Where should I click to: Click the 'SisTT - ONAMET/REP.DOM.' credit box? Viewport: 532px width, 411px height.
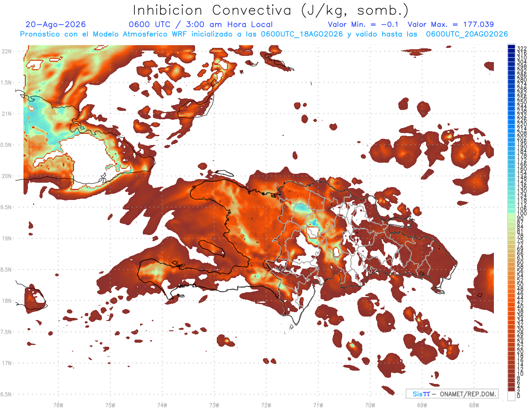click(x=452, y=394)
